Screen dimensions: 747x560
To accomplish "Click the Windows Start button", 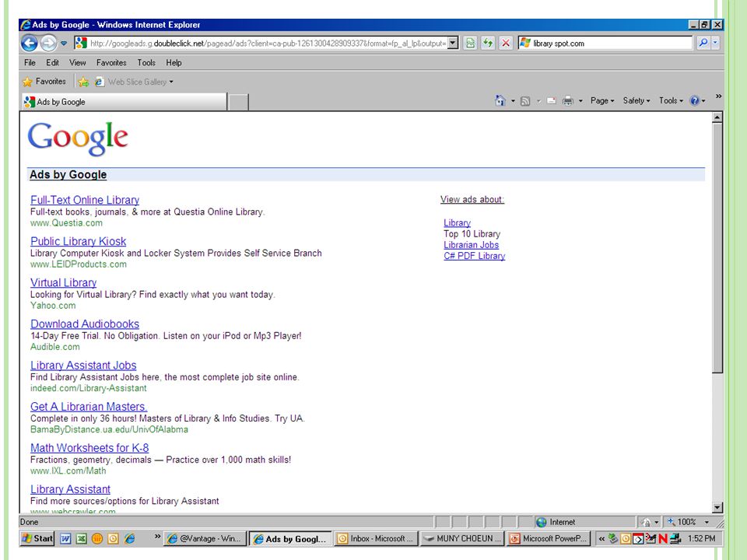I will [37, 538].
